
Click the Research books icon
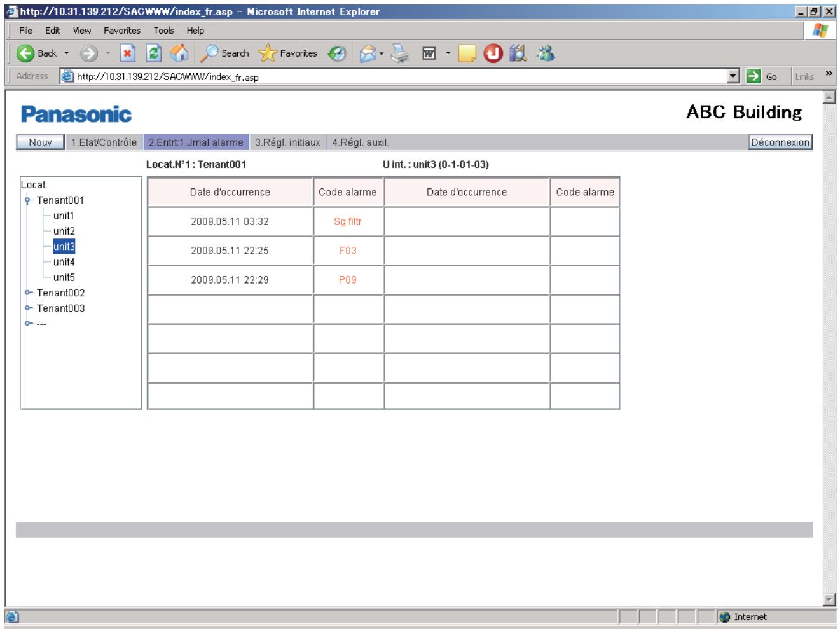(518, 53)
